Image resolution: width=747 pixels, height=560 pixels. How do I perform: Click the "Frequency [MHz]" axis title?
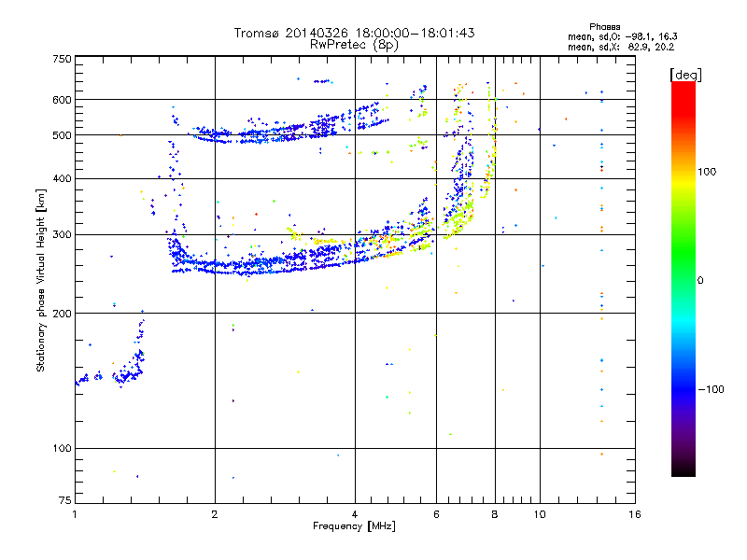coord(354,526)
